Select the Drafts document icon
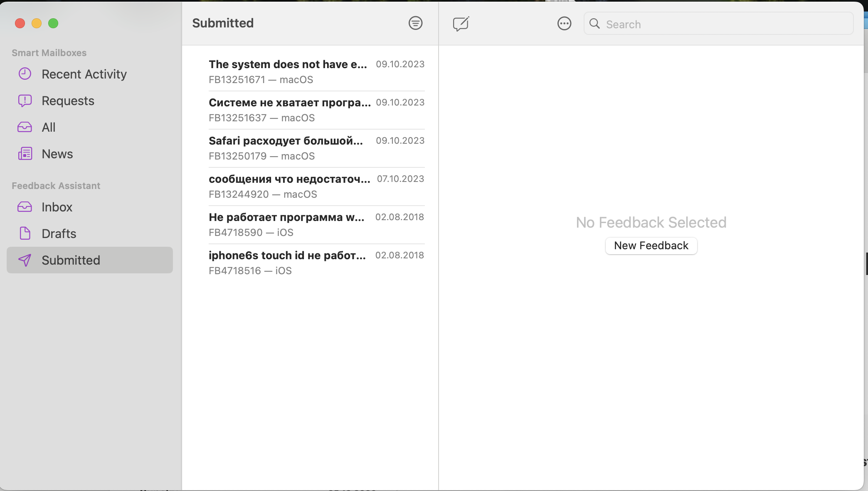The width and height of the screenshot is (868, 491). (25, 233)
